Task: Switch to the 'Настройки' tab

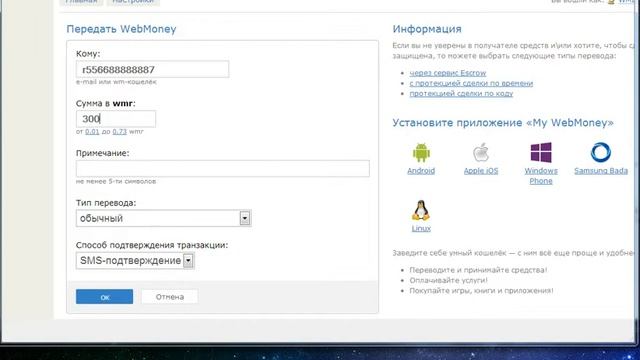Action: pos(133,2)
